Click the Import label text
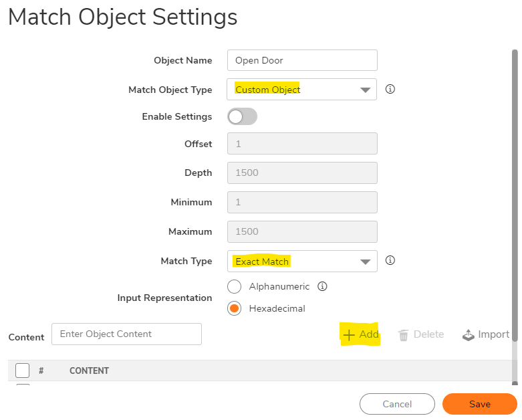Image resolution: width=522 pixels, height=420 pixels. (x=493, y=334)
